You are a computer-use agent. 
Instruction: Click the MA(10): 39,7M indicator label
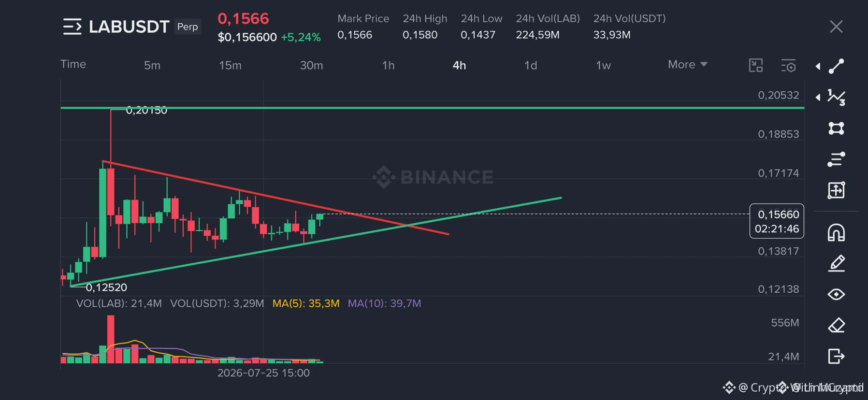click(x=385, y=303)
